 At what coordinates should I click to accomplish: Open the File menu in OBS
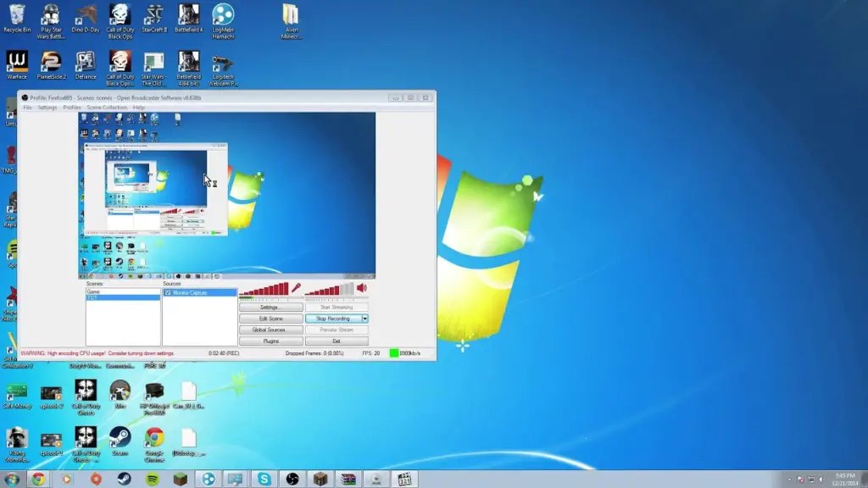click(x=27, y=108)
